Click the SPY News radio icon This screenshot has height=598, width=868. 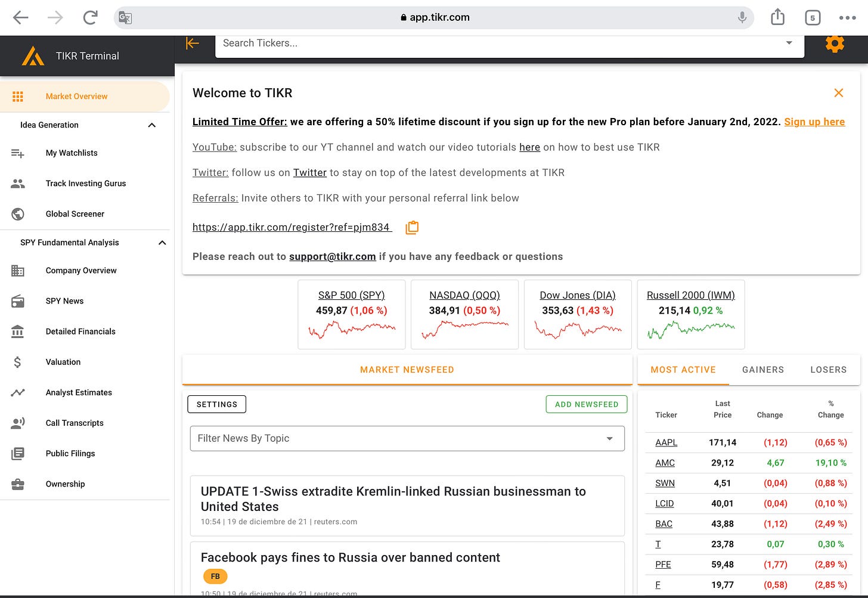(18, 301)
